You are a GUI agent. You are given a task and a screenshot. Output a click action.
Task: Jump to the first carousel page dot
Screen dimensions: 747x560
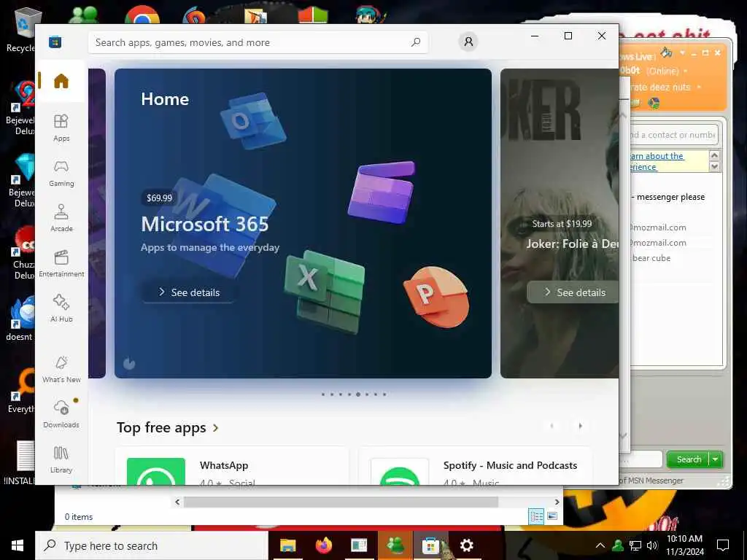(323, 394)
